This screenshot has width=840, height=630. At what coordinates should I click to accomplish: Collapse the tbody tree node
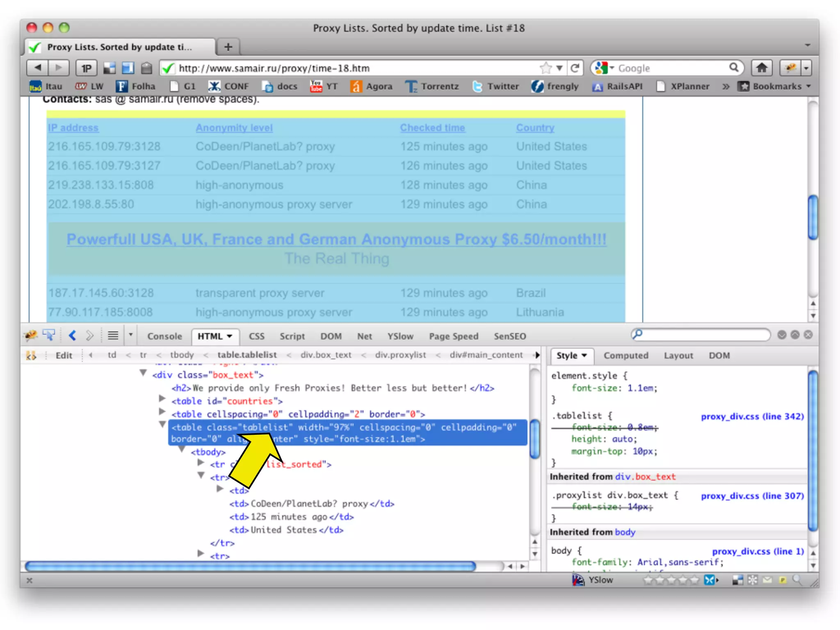coord(182,450)
